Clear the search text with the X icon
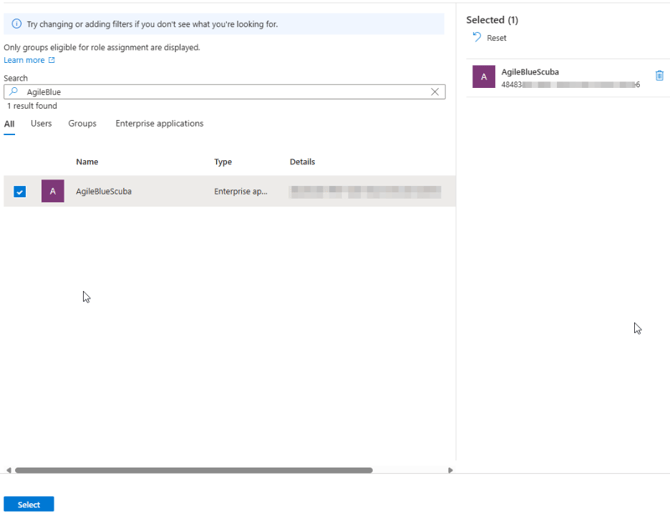 435,92
